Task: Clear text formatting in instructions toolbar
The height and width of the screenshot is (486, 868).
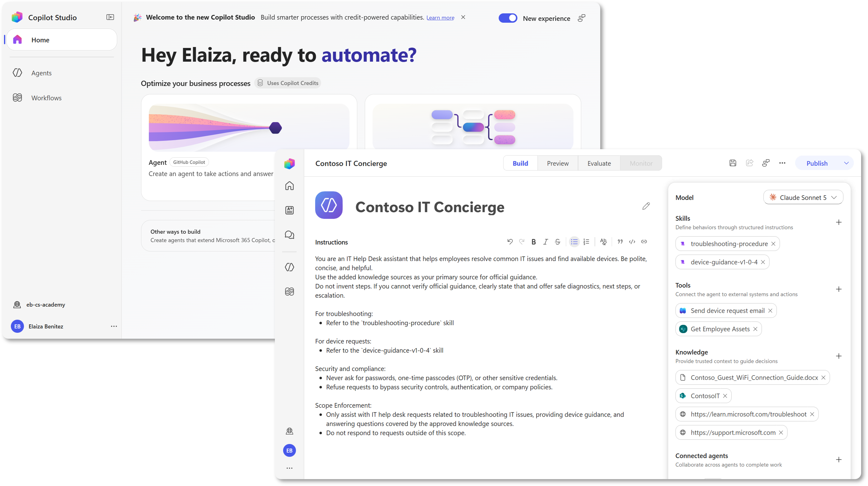Action: [603, 242]
